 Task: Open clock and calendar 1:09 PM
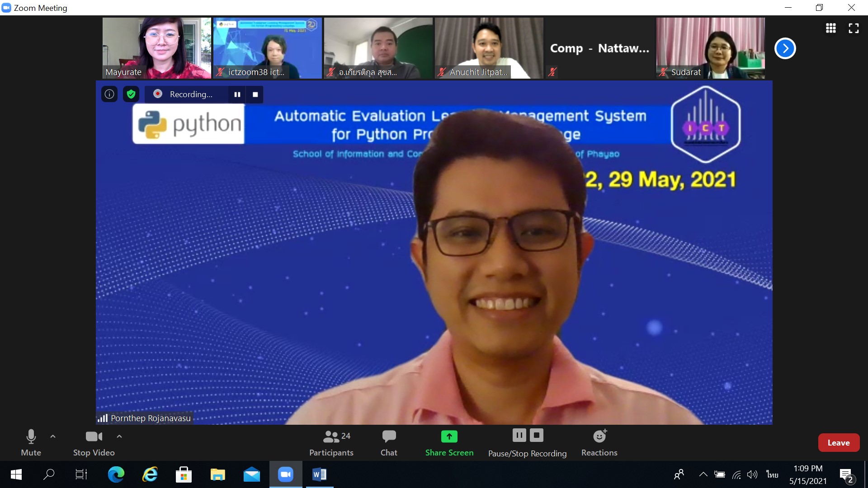(808, 474)
